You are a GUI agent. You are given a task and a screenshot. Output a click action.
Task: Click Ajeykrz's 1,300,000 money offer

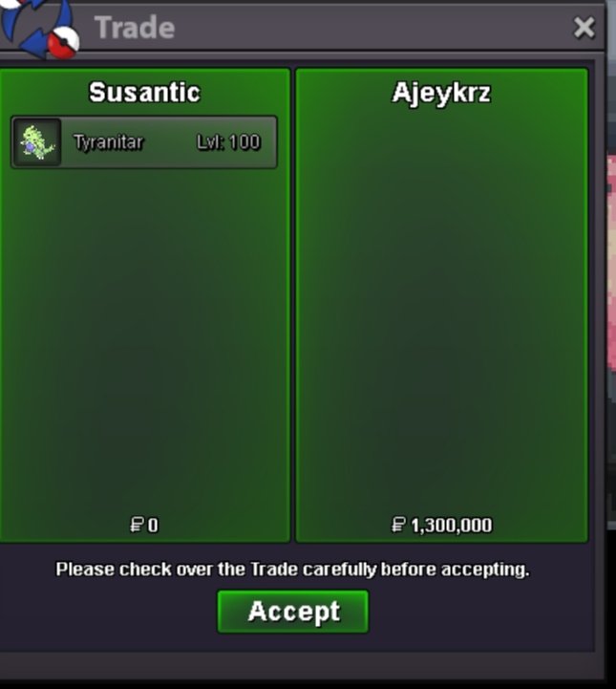(x=452, y=525)
